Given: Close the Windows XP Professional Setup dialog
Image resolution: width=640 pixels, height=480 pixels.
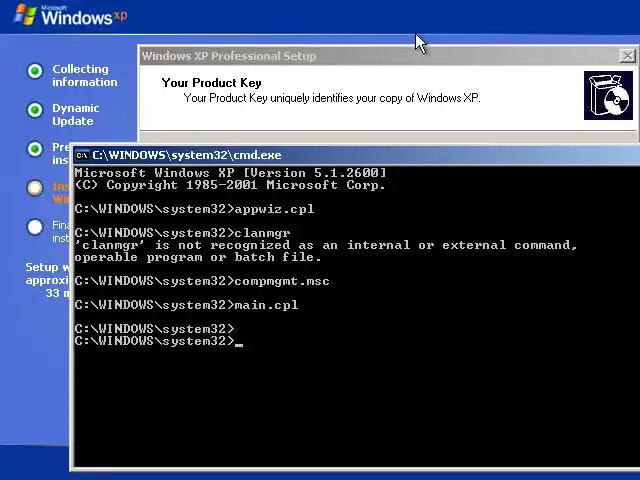Looking at the screenshot, I should click(627, 56).
